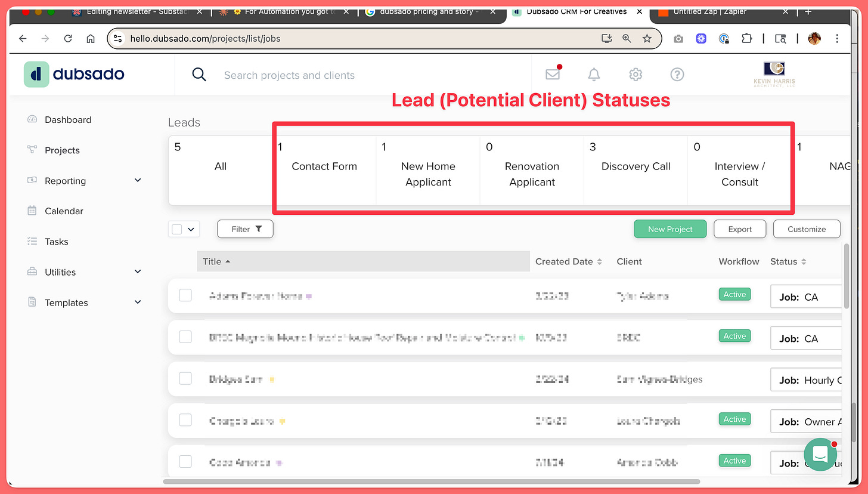Sort by the Created Date column
This screenshot has width=868, height=494.
[569, 261]
